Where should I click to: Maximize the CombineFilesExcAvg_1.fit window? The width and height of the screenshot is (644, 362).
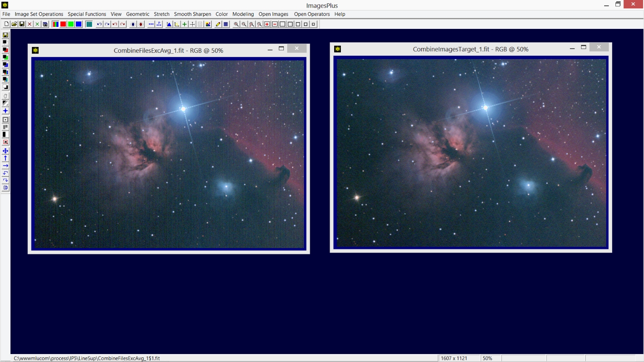[281, 49]
